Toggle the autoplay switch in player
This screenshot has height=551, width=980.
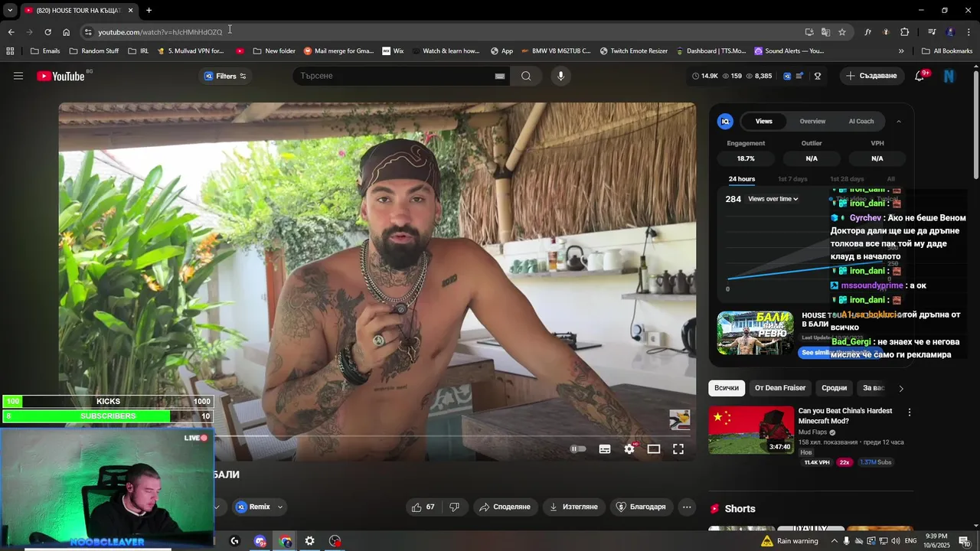point(578,449)
